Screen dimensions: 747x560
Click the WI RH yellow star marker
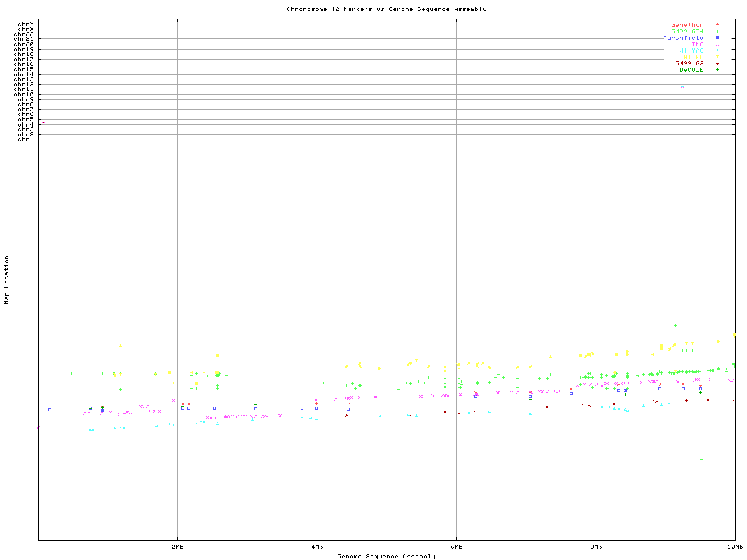[x=717, y=57]
